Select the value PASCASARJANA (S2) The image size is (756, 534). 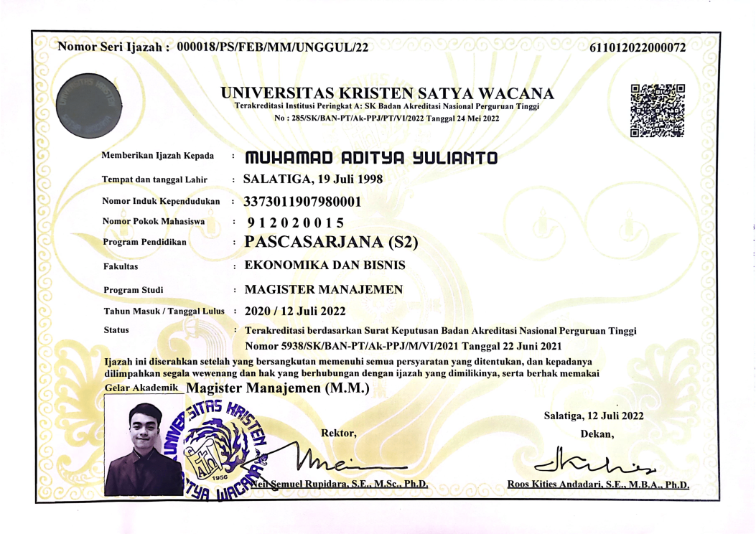331,242
